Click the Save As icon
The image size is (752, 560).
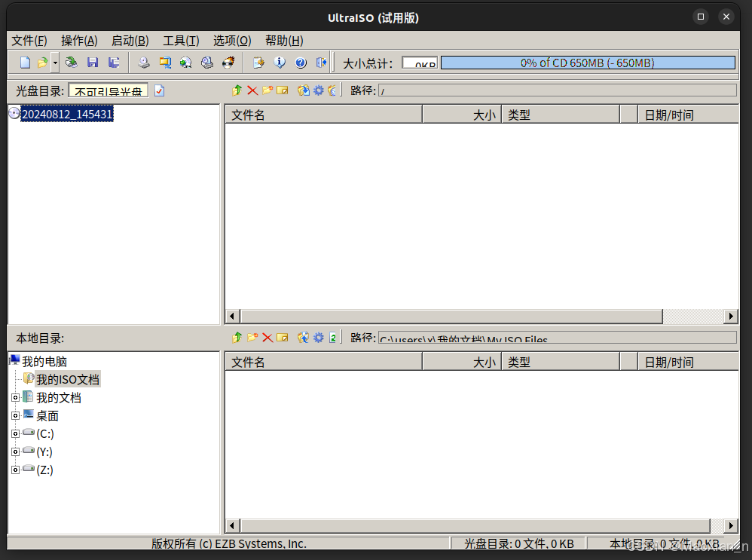tap(114, 63)
